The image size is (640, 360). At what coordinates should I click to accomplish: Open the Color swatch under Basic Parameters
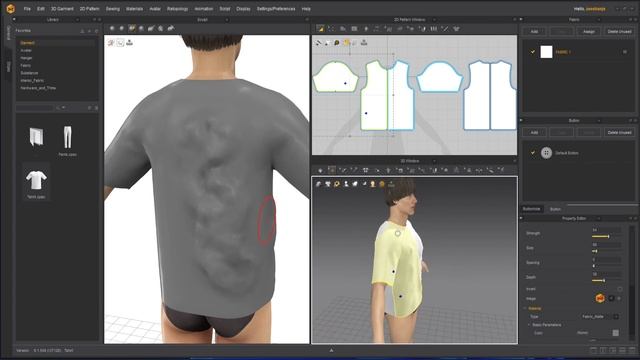616,333
